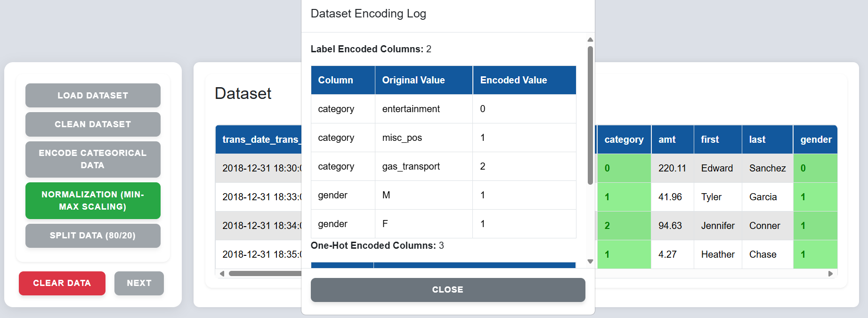Viewport: 868px width, 318px height.
Task: Click the red Clear Data button
Action: 62,283
